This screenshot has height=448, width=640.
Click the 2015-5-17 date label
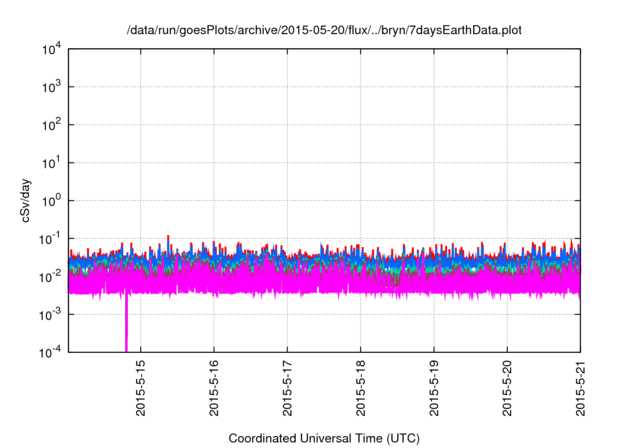287,388
